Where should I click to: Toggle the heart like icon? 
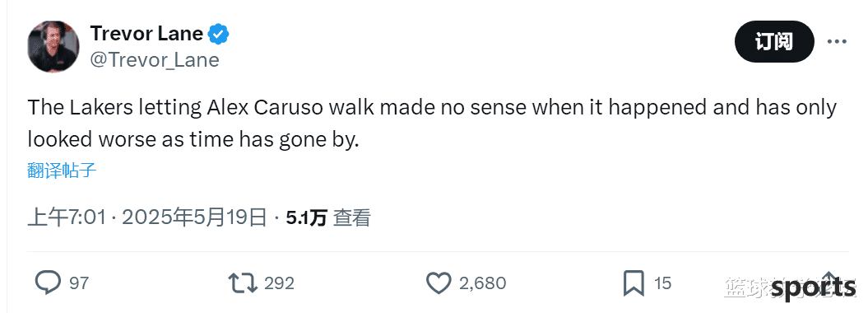tap(439, 283)
